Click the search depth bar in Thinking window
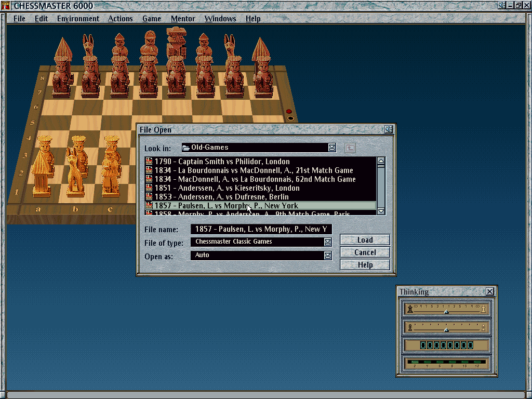532x399 pixels. coord(446,363)
